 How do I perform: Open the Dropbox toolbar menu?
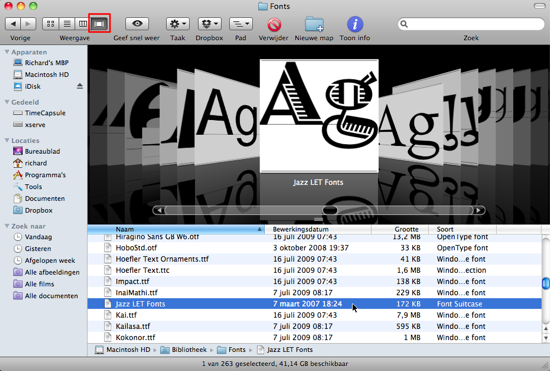click(x=209, y=24)
